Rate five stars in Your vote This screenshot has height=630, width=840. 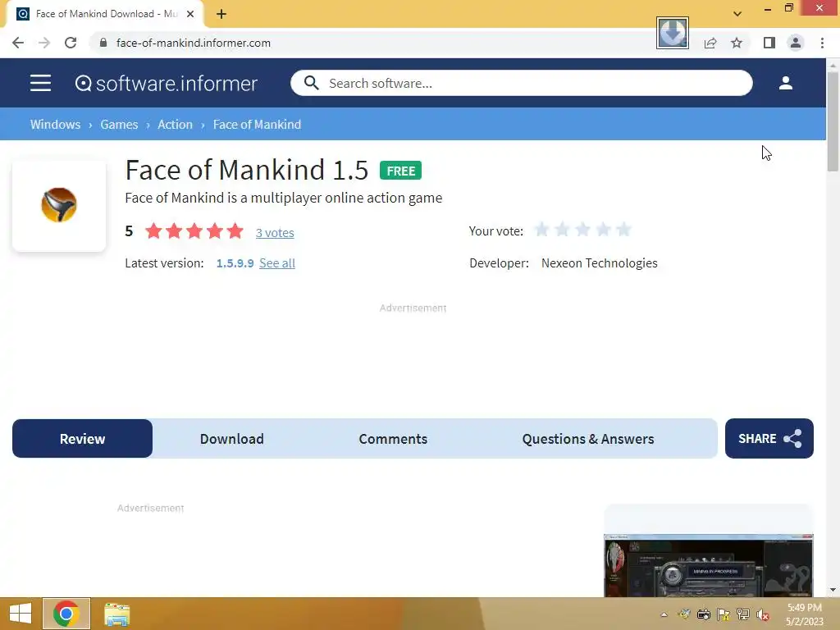pos(623,230)
